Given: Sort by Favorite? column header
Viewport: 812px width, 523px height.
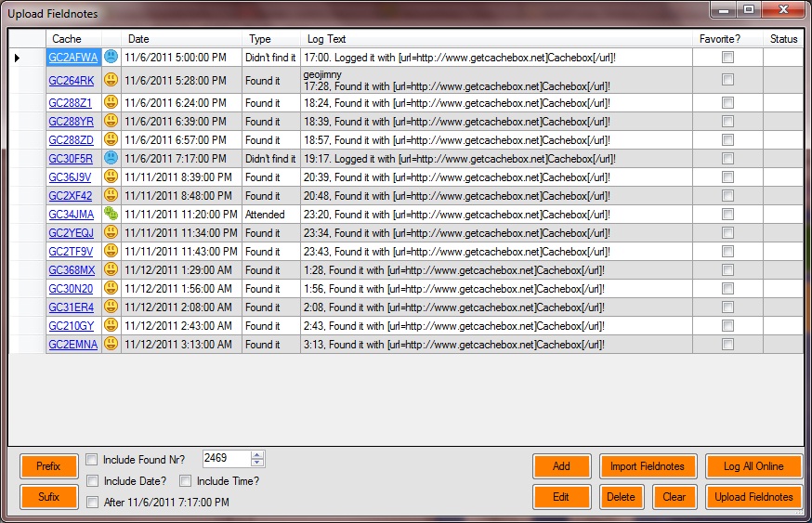Looking at the screenshot, I should 727,39.
